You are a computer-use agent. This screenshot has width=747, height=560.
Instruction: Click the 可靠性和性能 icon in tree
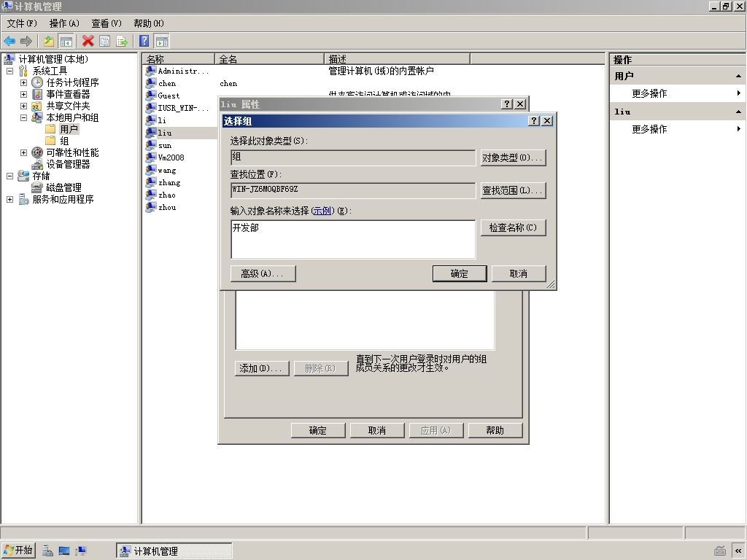pos(37,152)
